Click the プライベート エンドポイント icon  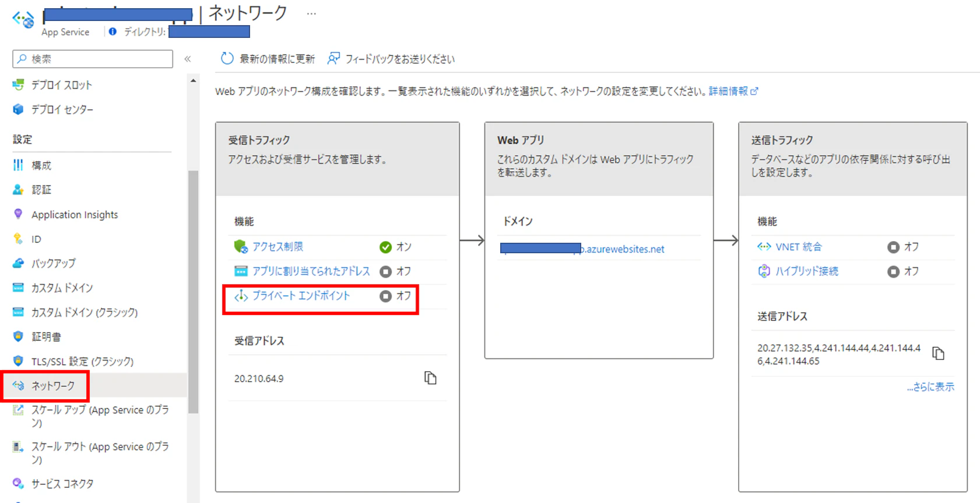[241, 296]
